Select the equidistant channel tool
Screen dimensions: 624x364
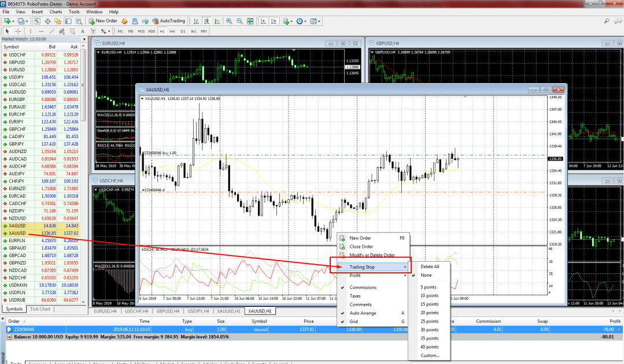click(62, 31)
